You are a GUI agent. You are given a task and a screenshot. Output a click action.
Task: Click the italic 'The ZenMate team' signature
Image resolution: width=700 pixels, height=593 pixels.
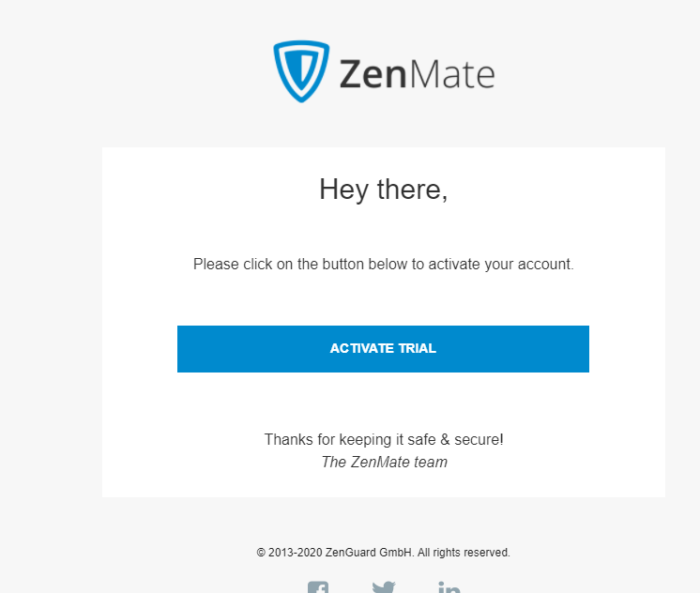click(384, 462)
